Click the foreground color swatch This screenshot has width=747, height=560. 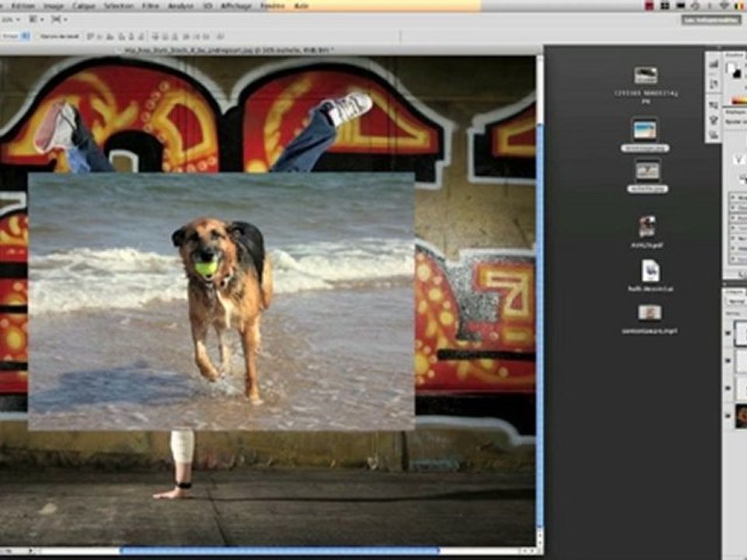[x=731, y=68]
